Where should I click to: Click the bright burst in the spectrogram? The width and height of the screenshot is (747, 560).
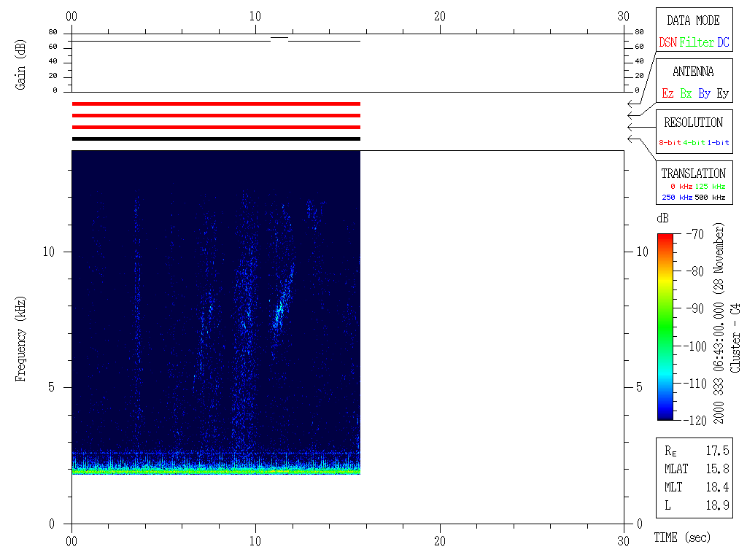[278, 314]
